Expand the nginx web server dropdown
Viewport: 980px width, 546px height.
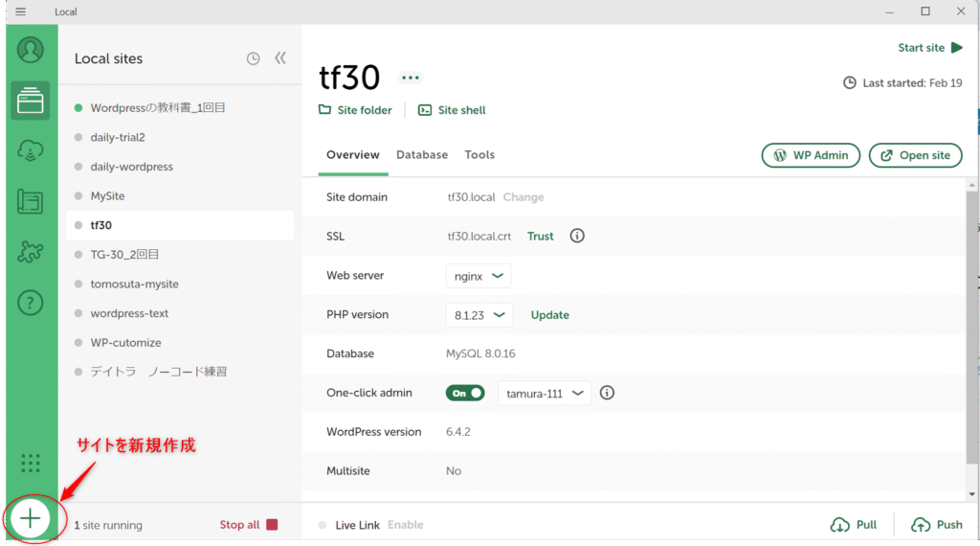479,276
